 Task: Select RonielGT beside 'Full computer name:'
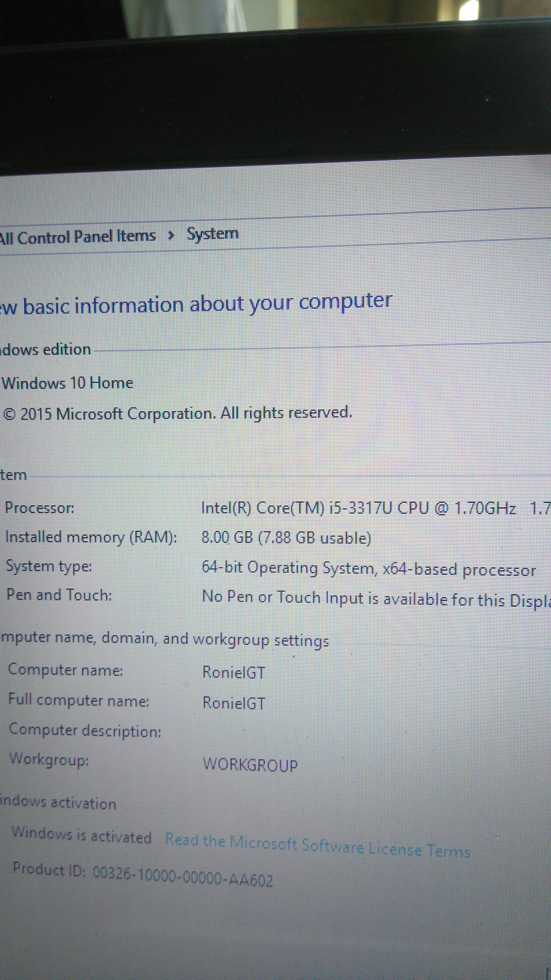click(234, 703)
